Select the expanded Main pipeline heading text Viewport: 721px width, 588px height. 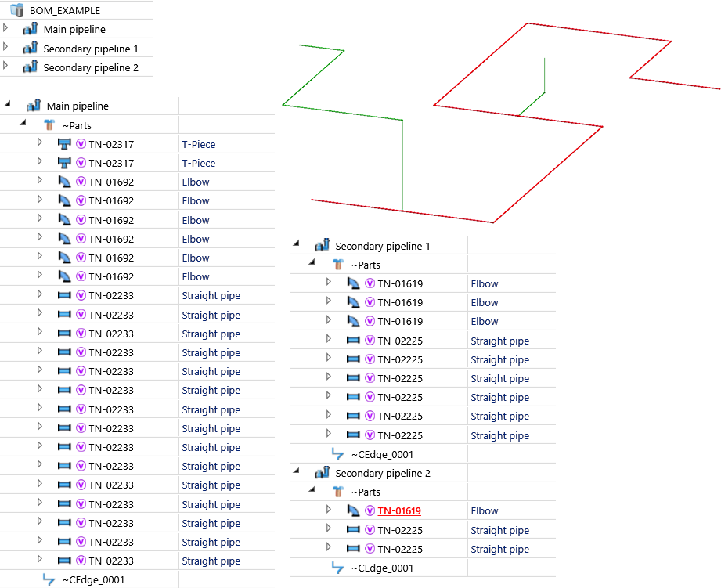pyautogui.click(x=78, y=106)
